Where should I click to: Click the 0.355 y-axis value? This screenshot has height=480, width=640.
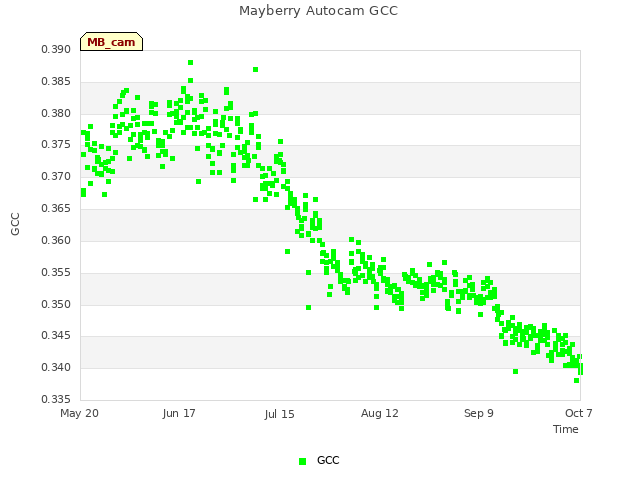coord(56,272)
